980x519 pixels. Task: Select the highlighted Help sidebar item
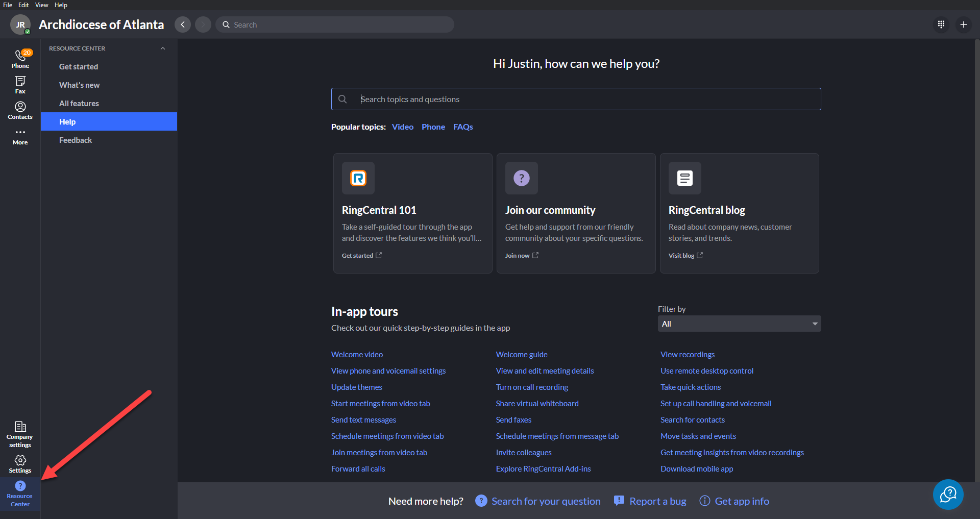click(x=109, y=121)
